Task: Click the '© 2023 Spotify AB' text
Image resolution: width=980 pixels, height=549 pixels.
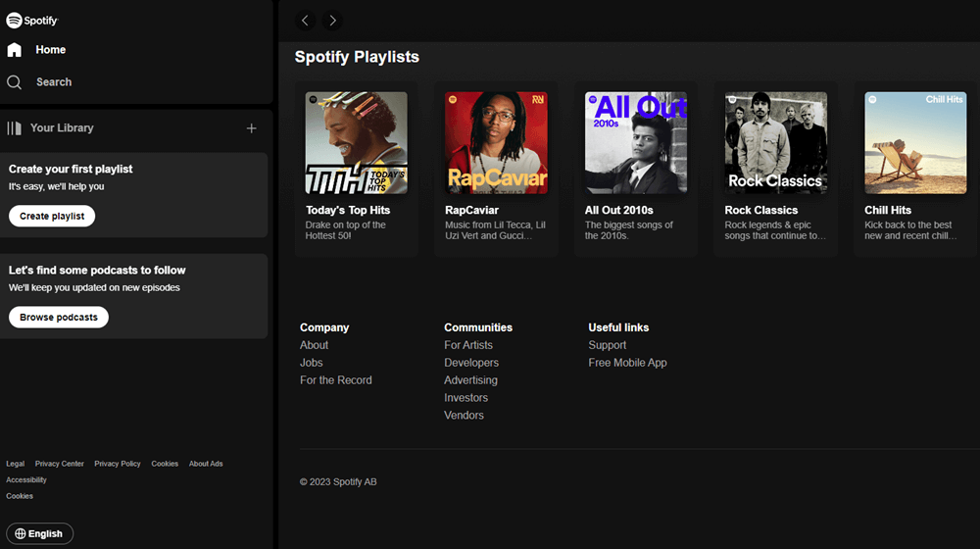Action: (x=338, y=482)
